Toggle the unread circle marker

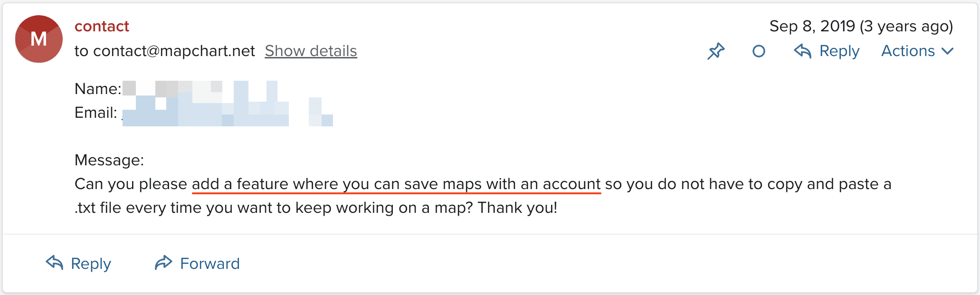[759, 51]
